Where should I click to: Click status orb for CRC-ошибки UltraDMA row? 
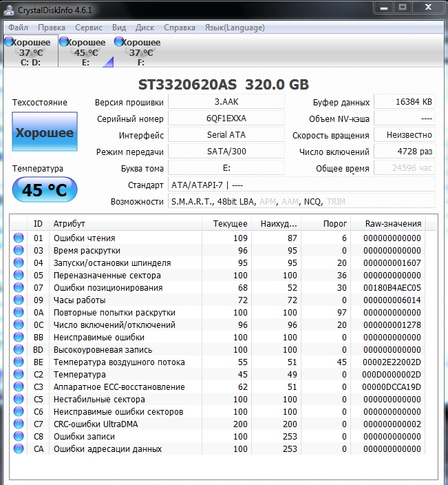(x=19, y=424)
